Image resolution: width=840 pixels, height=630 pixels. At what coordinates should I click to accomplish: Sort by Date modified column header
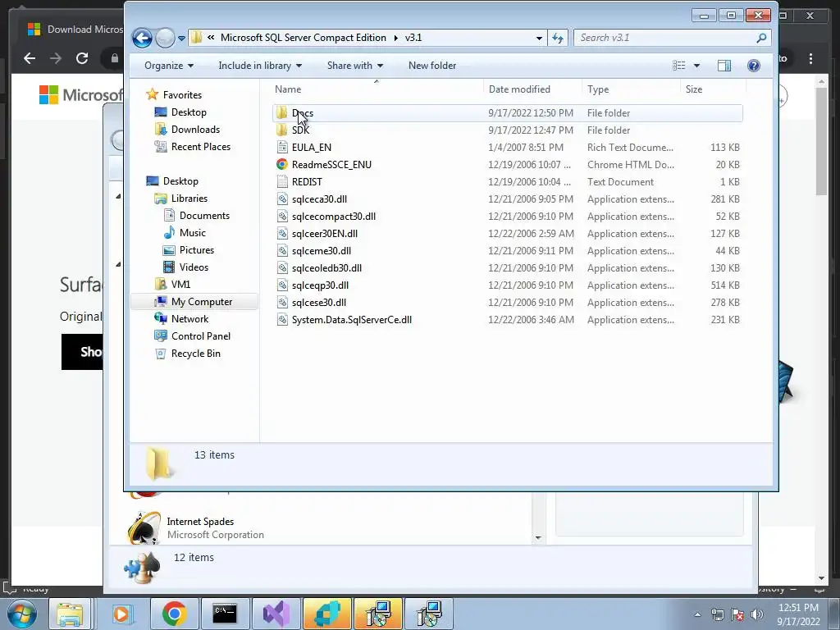pos(532,89)
